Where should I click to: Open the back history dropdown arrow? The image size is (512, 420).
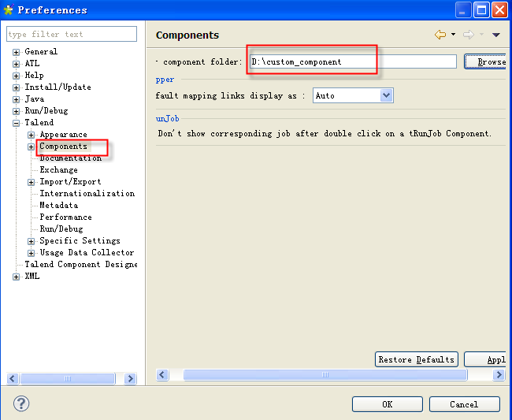click(x=453, y=34)
